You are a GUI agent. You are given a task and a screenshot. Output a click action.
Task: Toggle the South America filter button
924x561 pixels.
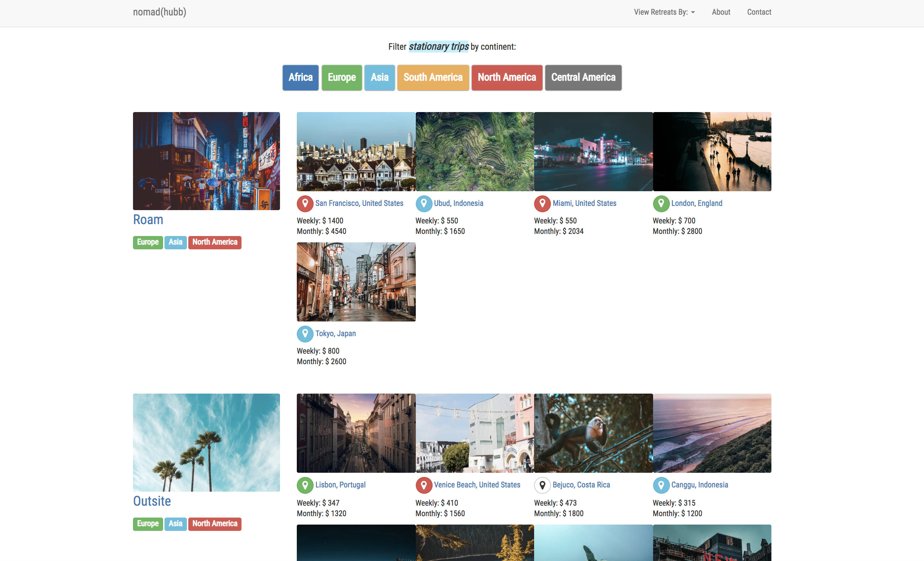tap(433, 78)
